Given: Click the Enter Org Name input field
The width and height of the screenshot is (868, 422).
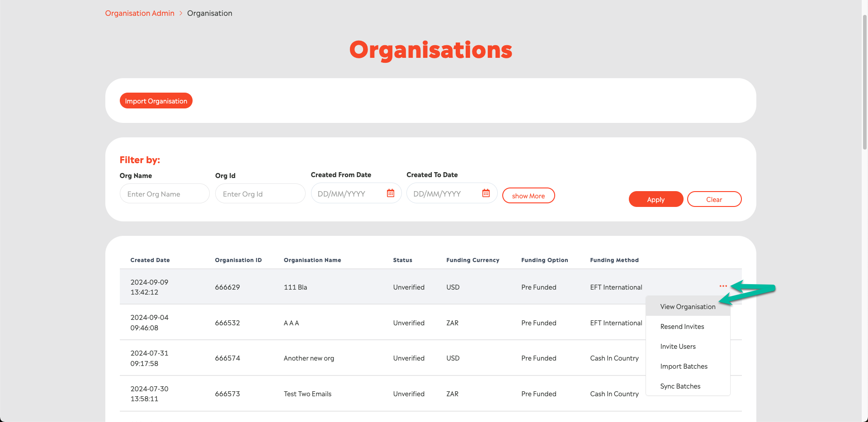Looking at the screenshot, I should (164, 193).
